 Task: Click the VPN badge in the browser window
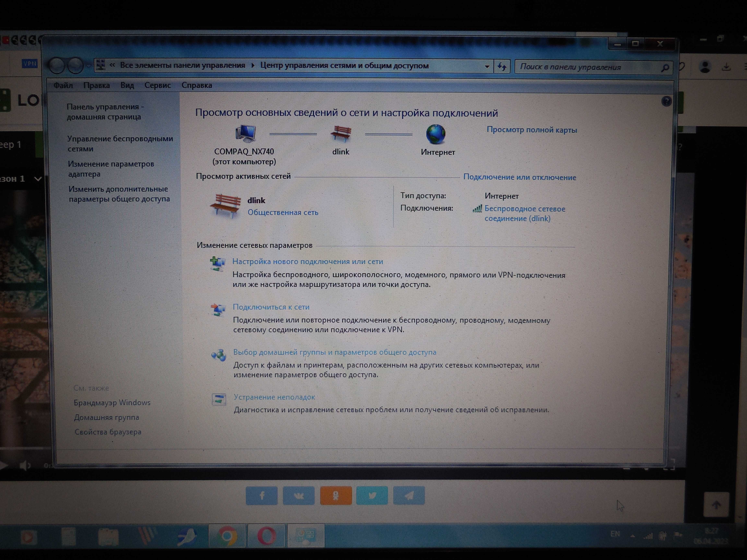(x=30, y=64)
